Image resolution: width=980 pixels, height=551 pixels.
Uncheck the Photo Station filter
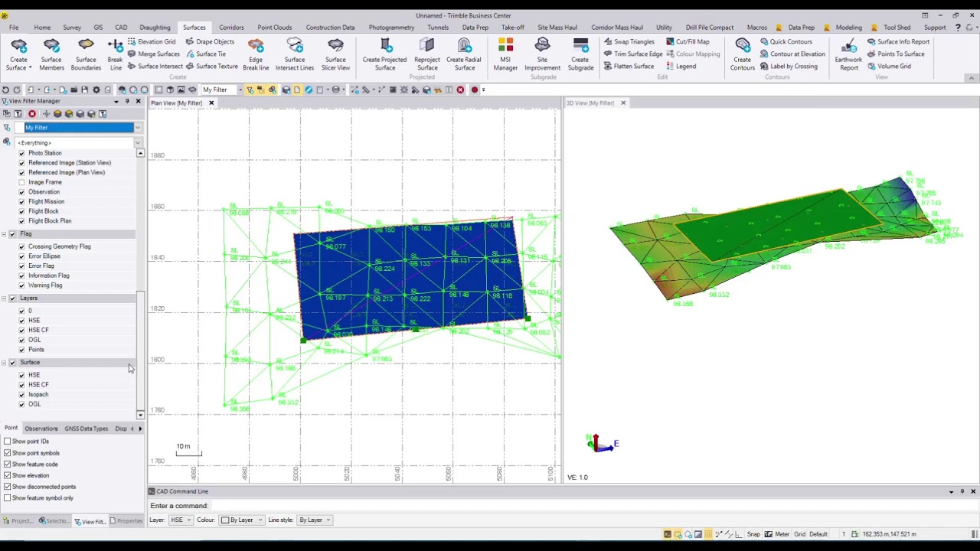pos(21,153)
